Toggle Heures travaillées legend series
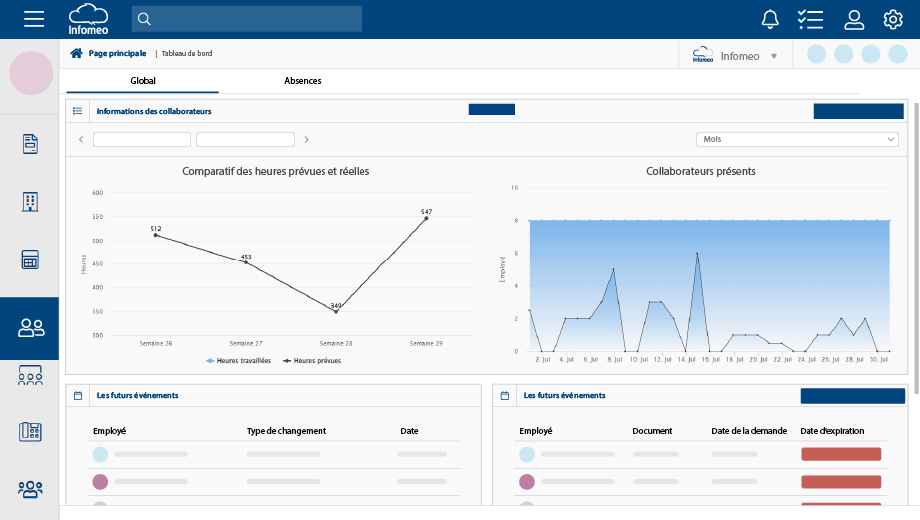The image size is (920, 520). (238, 361)
